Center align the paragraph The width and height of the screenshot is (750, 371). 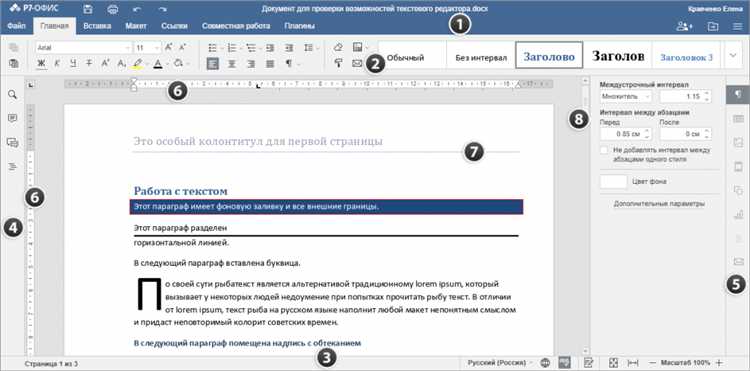tap(232, 63)
